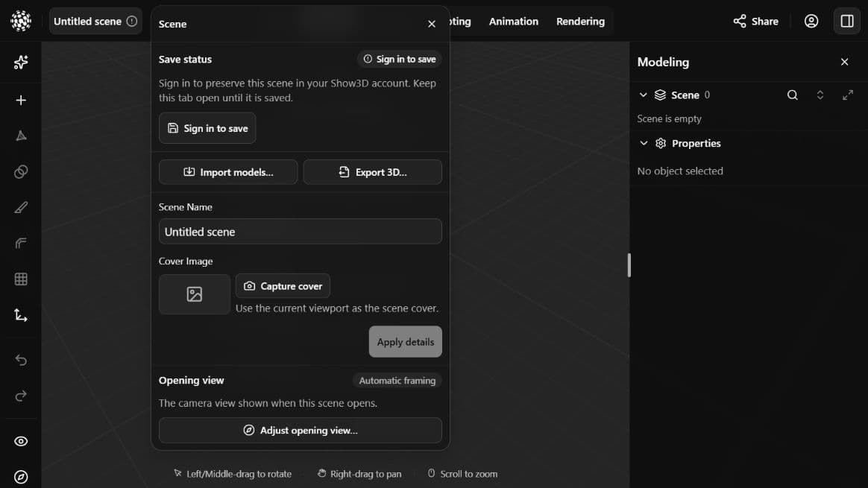Click the Sign in to save button with disk icon
The image size is (868, 488).
(x=207, y=128)
